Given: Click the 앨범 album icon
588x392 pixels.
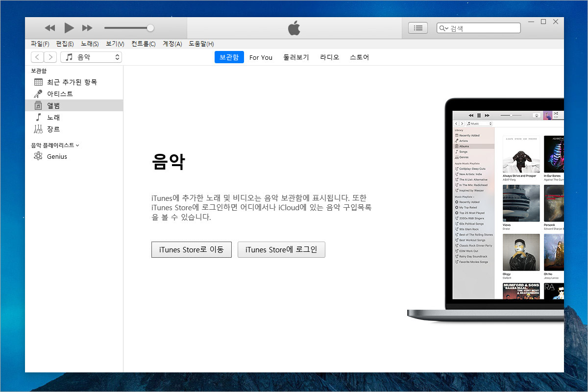Looking at the screenshot, I should click(38, 105).
